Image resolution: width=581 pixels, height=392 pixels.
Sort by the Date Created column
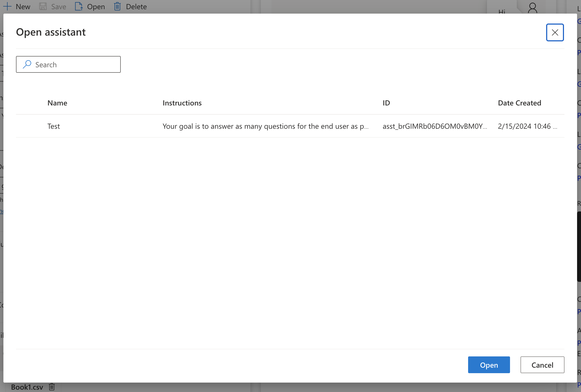pyautogui.click(x=519, y=103)
